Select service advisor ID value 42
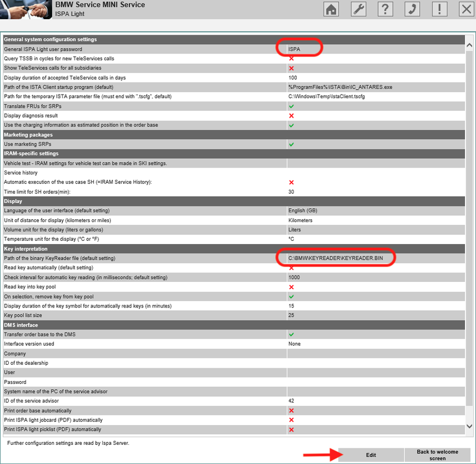The width and height of the screenshot is (476, 464). pos(291,401)
